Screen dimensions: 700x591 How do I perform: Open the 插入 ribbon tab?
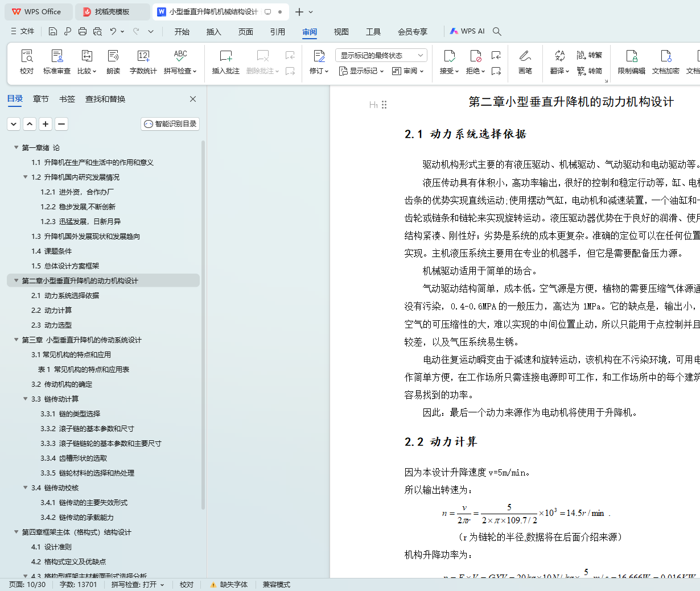[214, 32]
